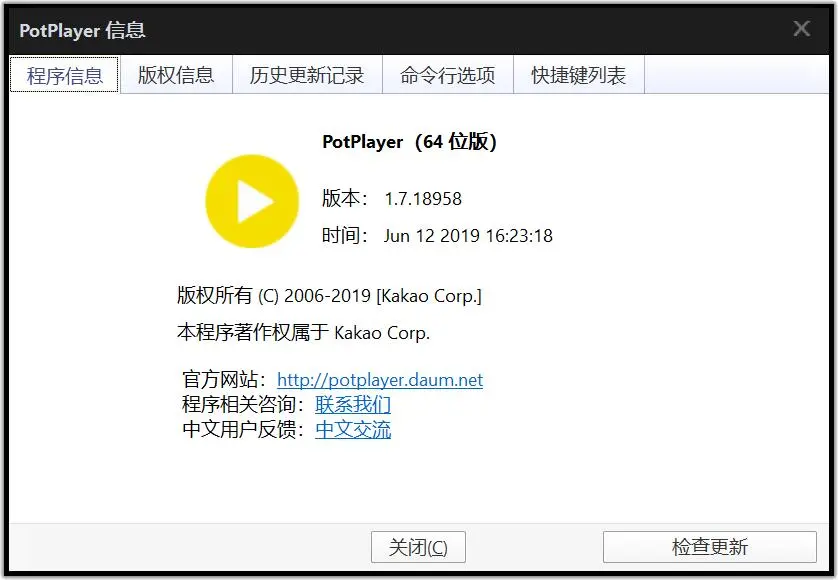Image resolution: width=838 pixels, height=580 pixels.
Task: View the 快捷键列表 tab
Action: tap(579, 74)
